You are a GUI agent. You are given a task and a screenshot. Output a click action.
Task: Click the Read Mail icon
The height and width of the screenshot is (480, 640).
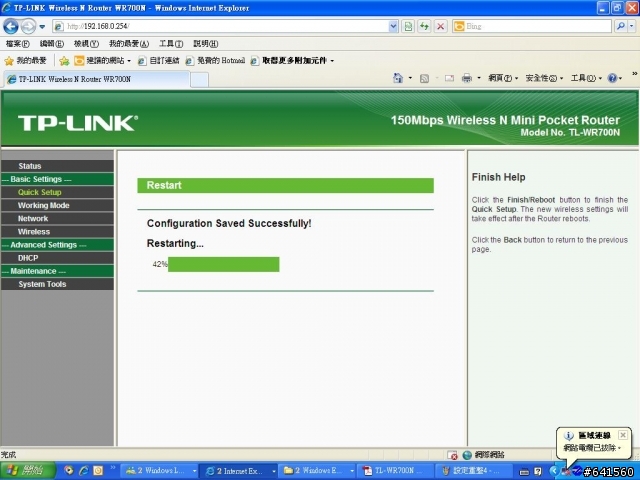click(x=449, y=78)
